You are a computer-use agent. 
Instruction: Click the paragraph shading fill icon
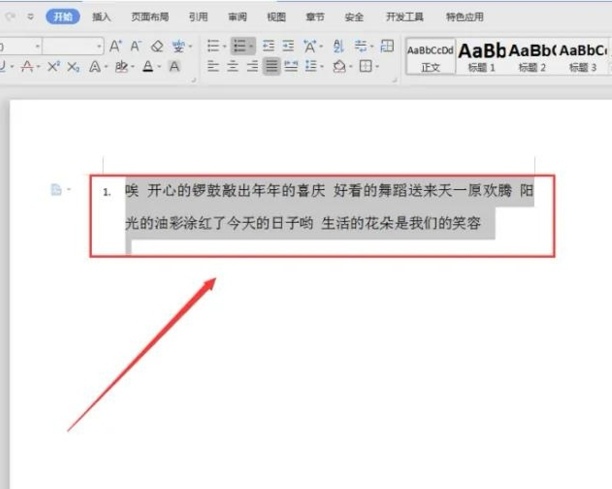click(x=339, y=66)
